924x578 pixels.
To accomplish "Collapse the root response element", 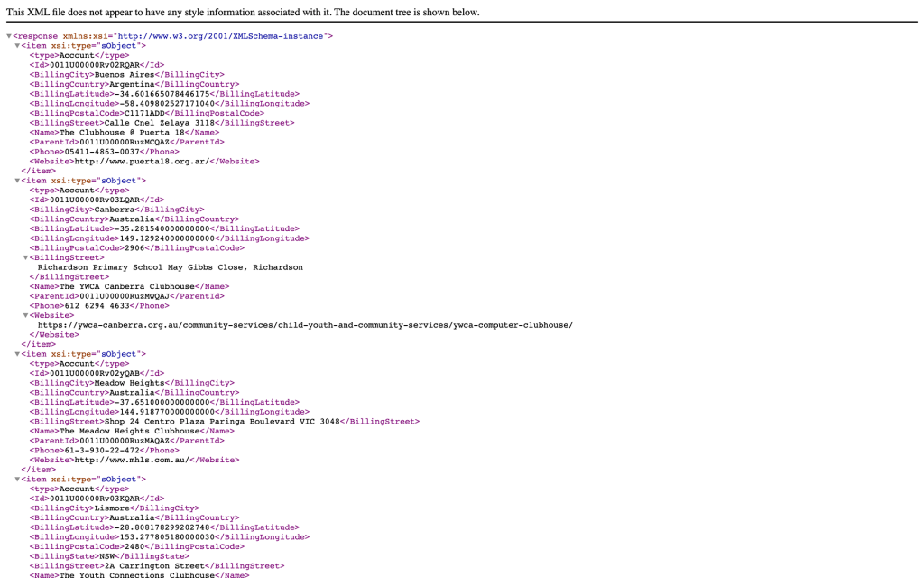I will (9, 37).
